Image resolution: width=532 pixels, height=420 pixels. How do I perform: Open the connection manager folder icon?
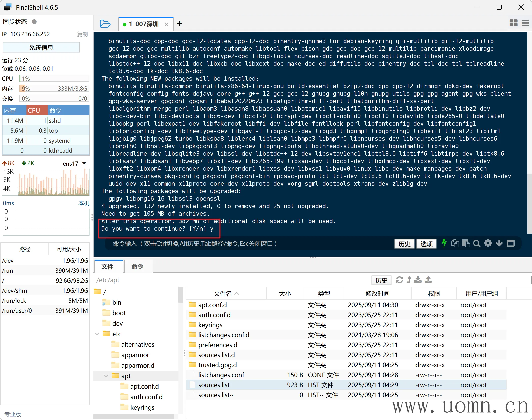105,24
